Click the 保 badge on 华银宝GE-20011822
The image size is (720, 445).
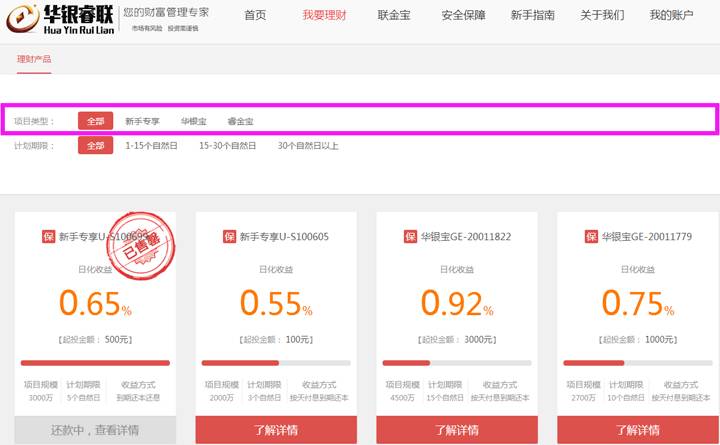(x=410, y=237)
